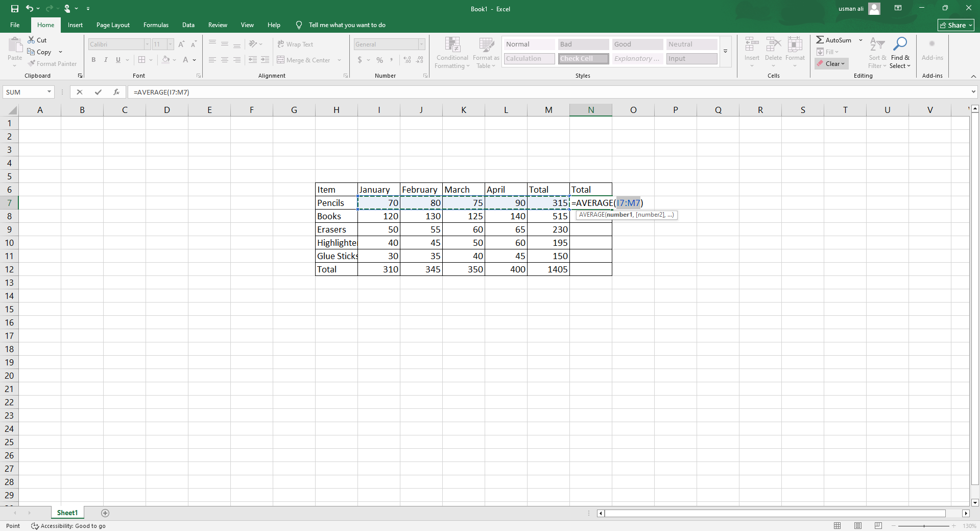Click the Delete Cells icon
Image resolution: width=980 pixels, height=531 pixels.
(x=773, y=45)
